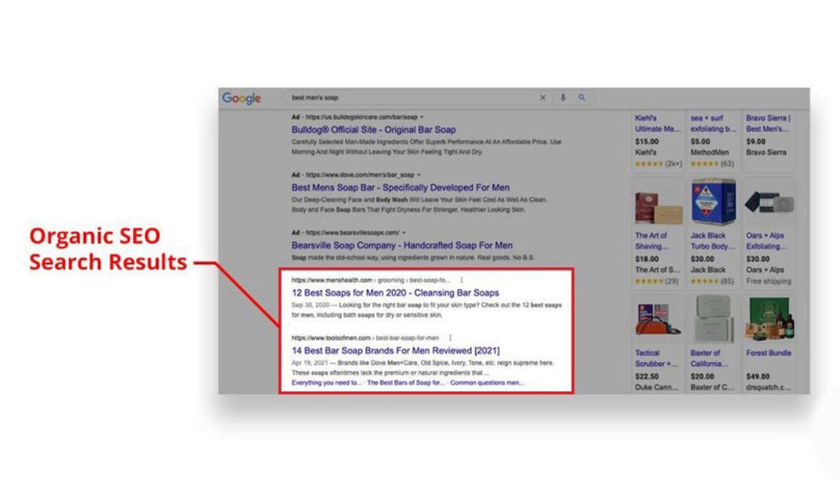Open Tactical Scrubber product title
The width and height of the screenshot is (840, 504).
point(656,358)
